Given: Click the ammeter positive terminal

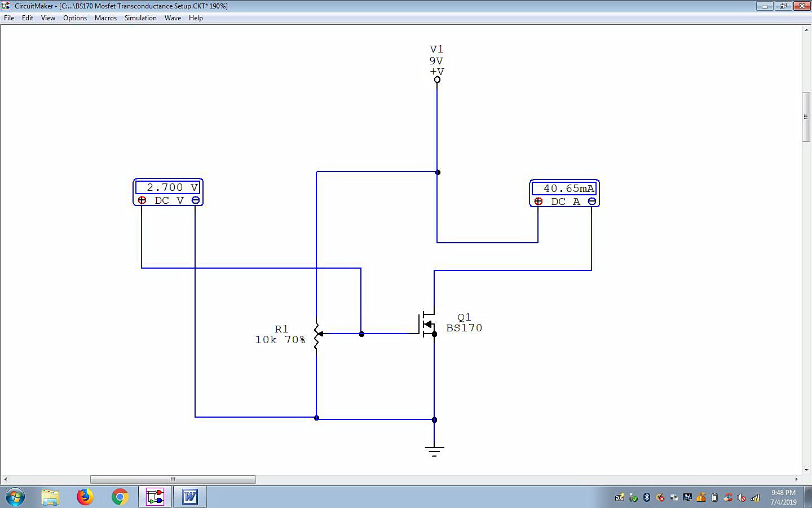Looking at the screenshot, I should point(539,202).
